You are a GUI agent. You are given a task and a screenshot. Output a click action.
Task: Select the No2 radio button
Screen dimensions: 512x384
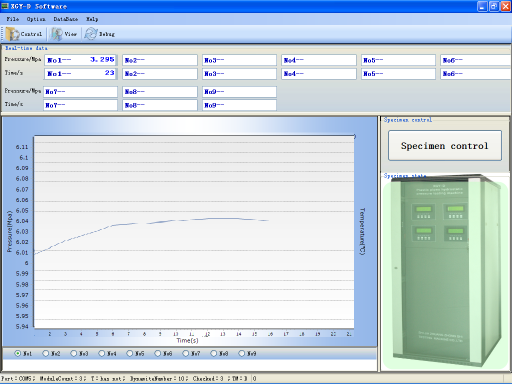46,353
